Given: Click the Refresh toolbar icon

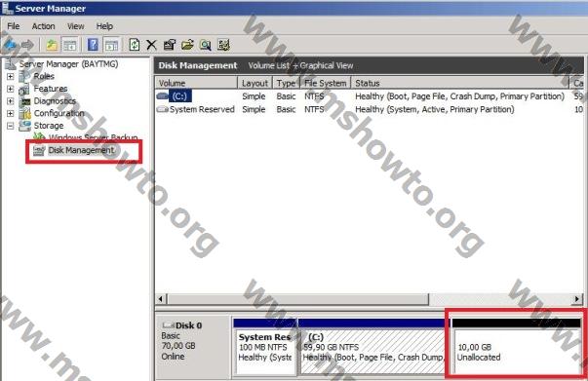Looking at the screenshot, I should (x=135, y=45).
